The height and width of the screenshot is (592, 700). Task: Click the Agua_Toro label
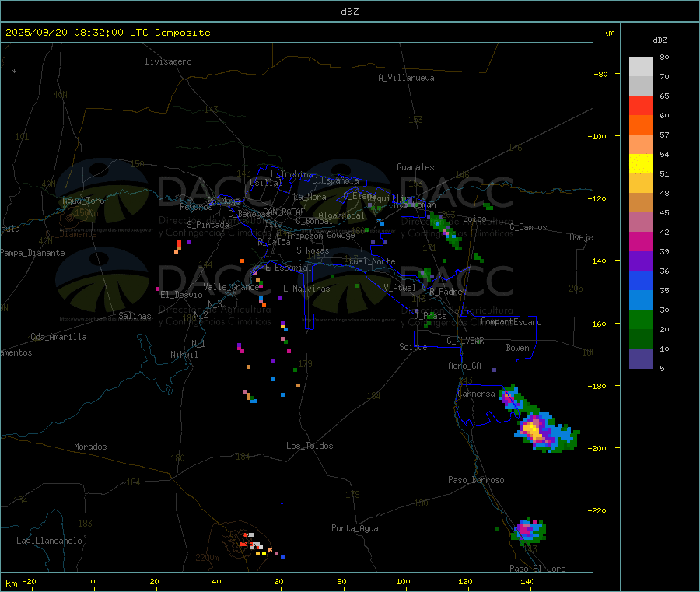[83, 201]
